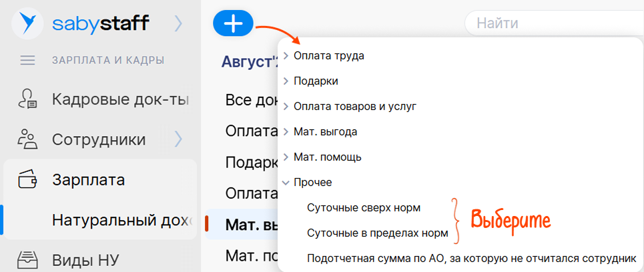The width and height of the screenshot is (644, 272).
Task: Click the Сотрудники people icon
Action: (28, 139)
